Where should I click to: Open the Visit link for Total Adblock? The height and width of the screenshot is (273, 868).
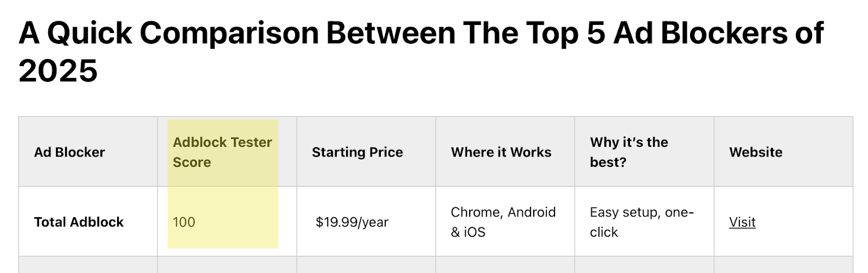tap(742, 222)
